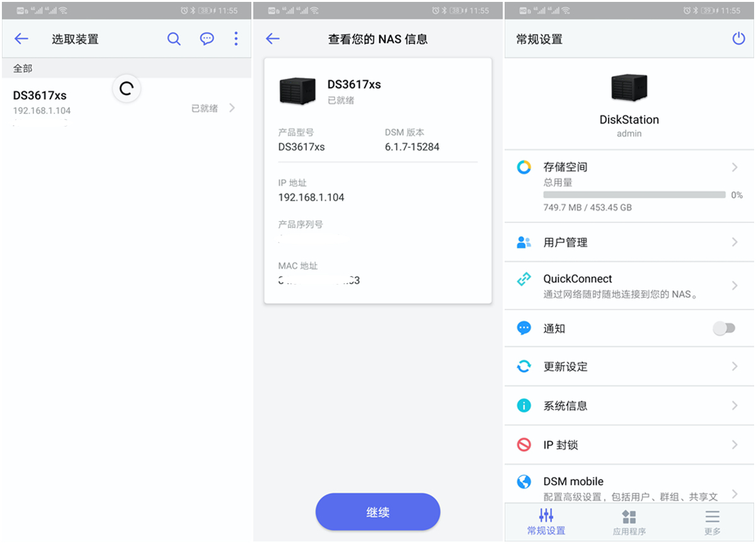Screen dimensions: 756x544
Task: Expand the IP 封锁 chevron
Action: [x=735, y=445]
